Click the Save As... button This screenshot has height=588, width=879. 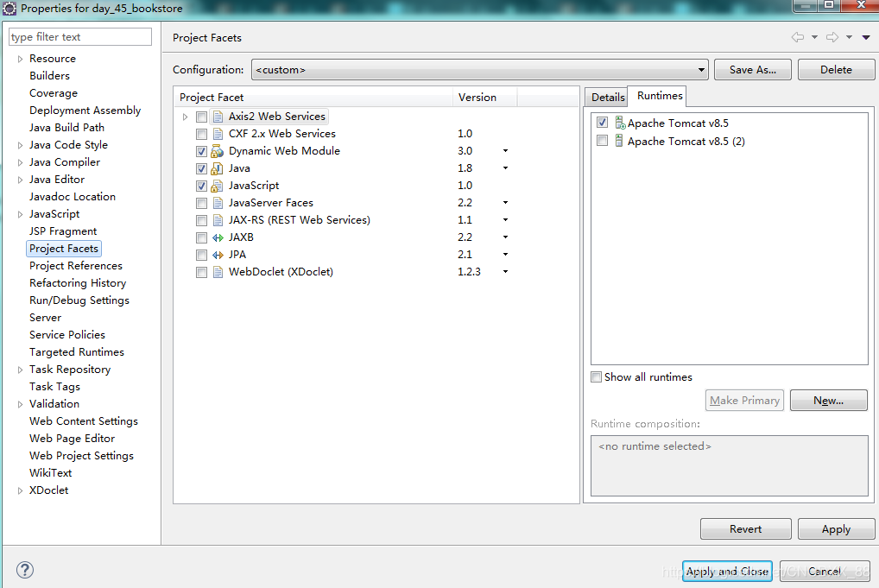tap(752, 69)
